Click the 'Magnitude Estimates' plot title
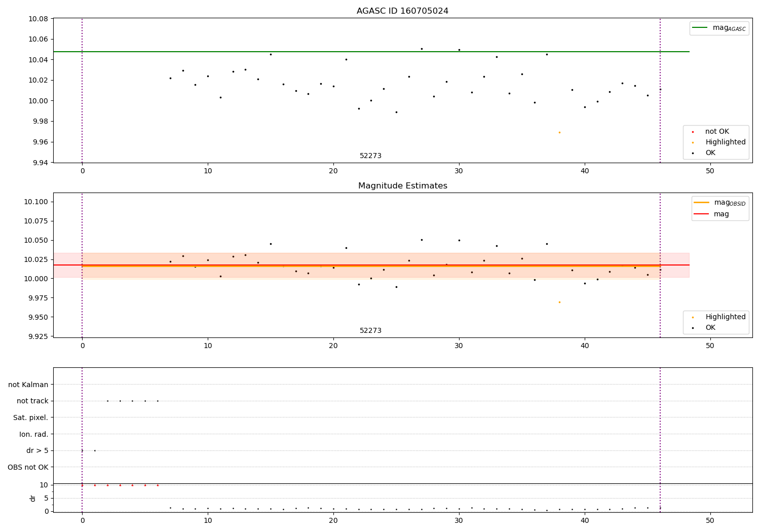 pos(402,186)
